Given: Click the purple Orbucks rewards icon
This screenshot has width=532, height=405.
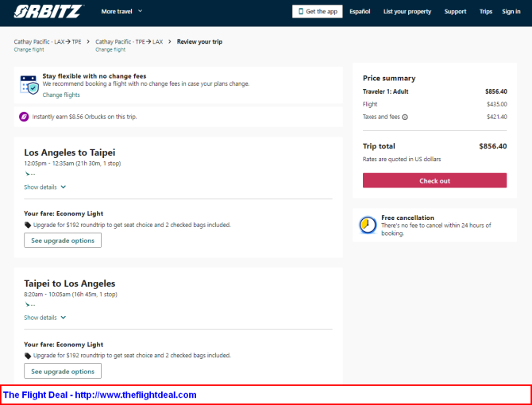Looking at the screenshot, I should [x=24, y=117].
